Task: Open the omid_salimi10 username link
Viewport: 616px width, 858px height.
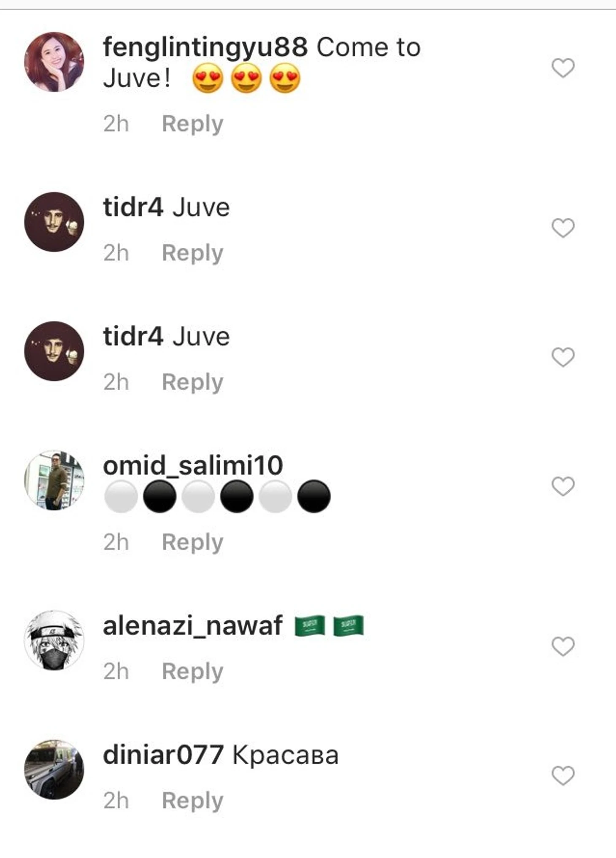Action: [193, 466]
